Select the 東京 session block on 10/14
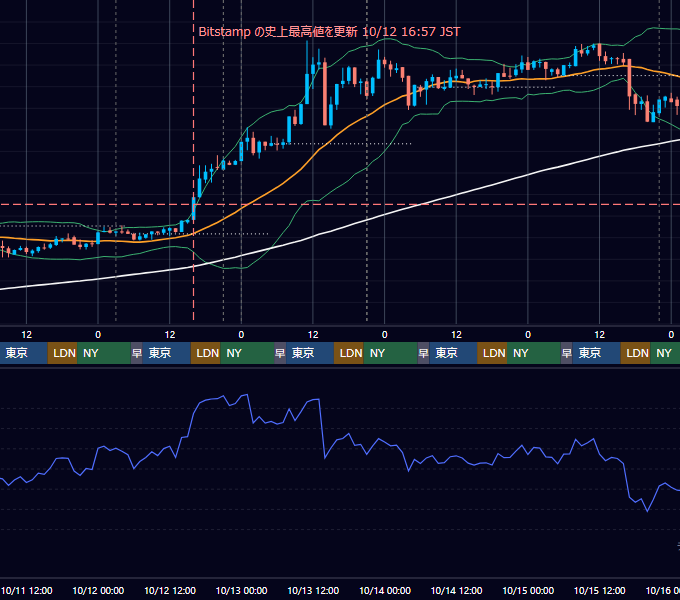The height and width of the screenshot is (600, 680). (x=453, y=353)
